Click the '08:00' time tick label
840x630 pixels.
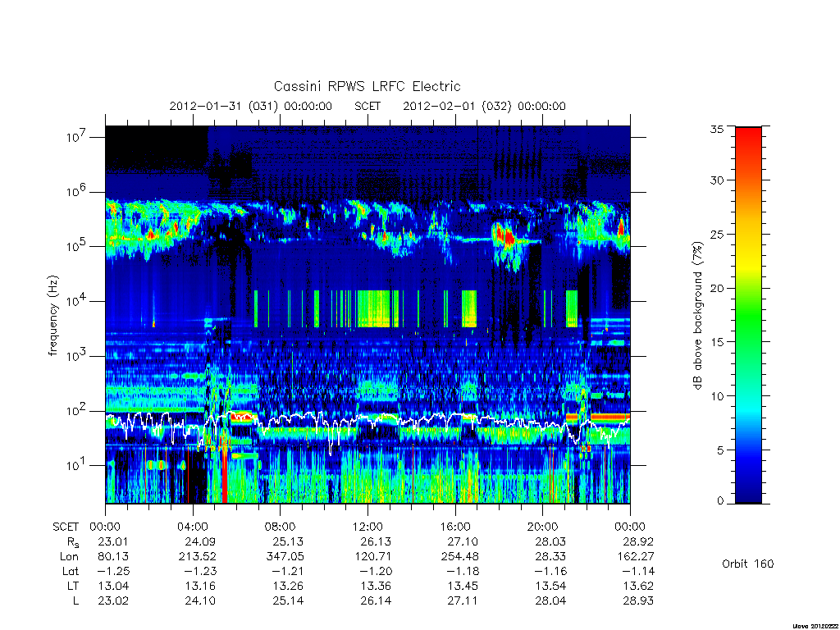pyautogui.click(x=281, y=527)
